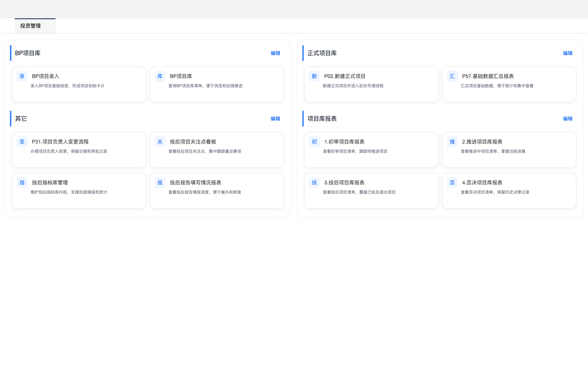Click the 否 icon for 4.否决项目库报表
The height and width of the screenshot is (368, 588).
(452, 183)
